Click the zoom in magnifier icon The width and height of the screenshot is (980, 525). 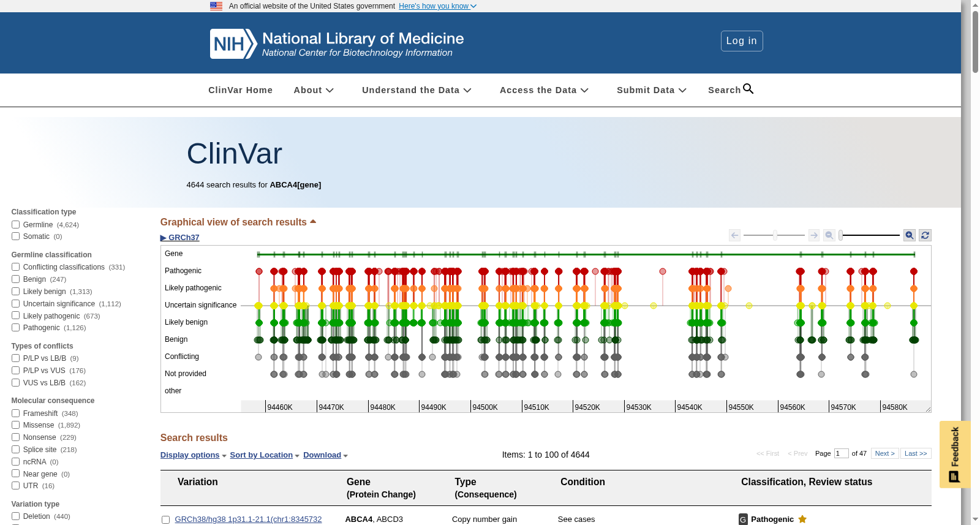pyautogui.click(x=910, y=235)
